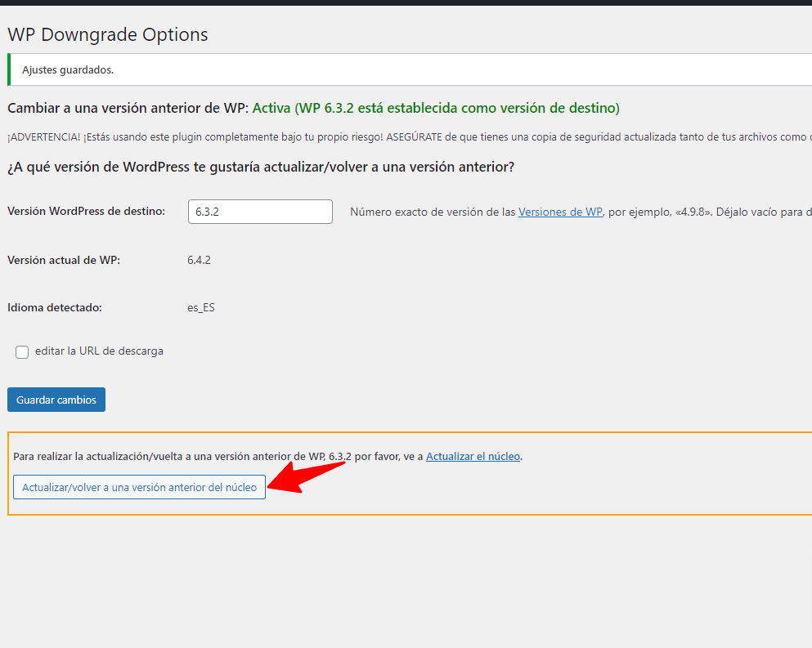Click the Idioma detectado label
Viewport: 812px width, 648px height.
54,307
